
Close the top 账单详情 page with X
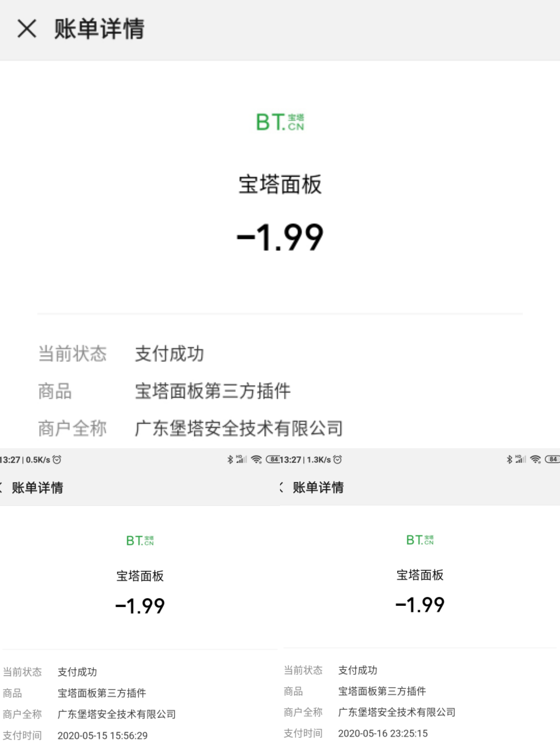(27, 28)
